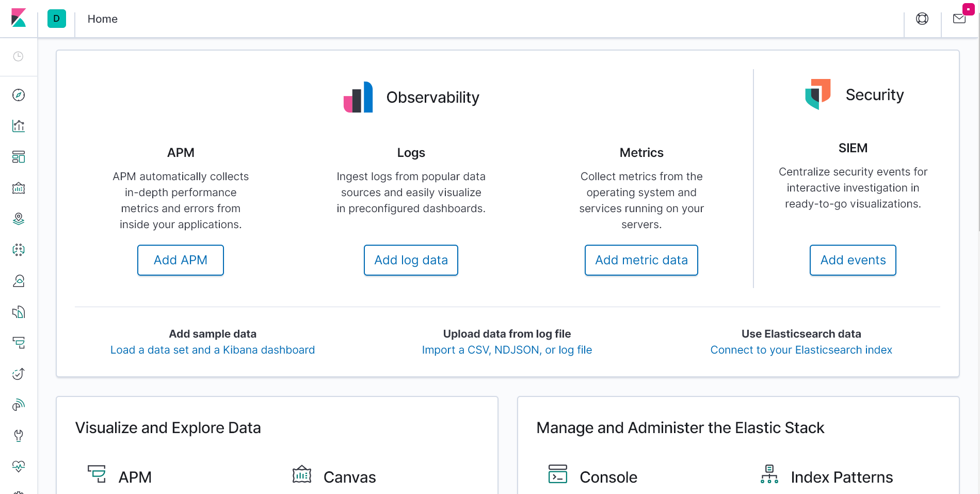Open Maps from the sidebar icon
Viewport: 980px width, 494px height.
(19, 219)
